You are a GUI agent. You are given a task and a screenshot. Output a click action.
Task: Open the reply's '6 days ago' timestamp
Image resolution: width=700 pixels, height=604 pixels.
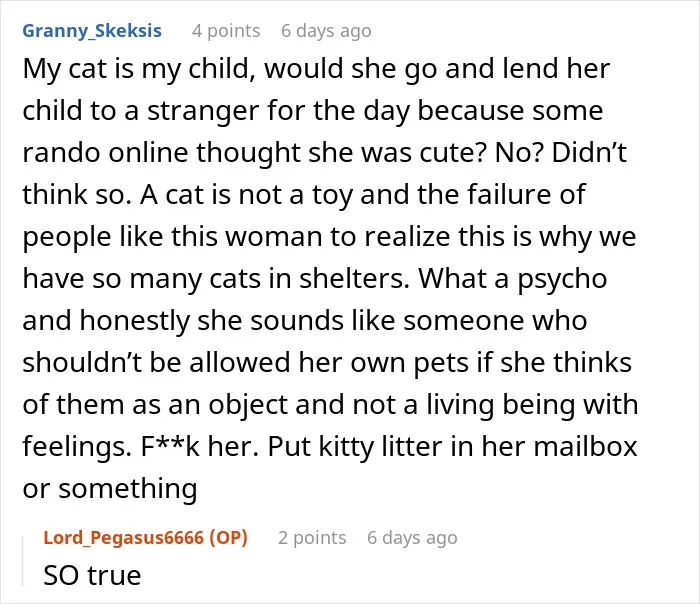(412, 537)
